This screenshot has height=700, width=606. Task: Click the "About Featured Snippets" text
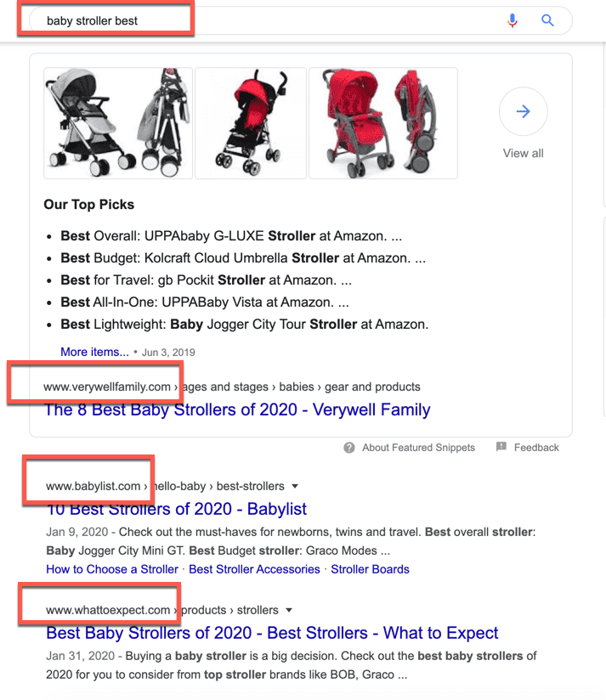pos(417,448)
